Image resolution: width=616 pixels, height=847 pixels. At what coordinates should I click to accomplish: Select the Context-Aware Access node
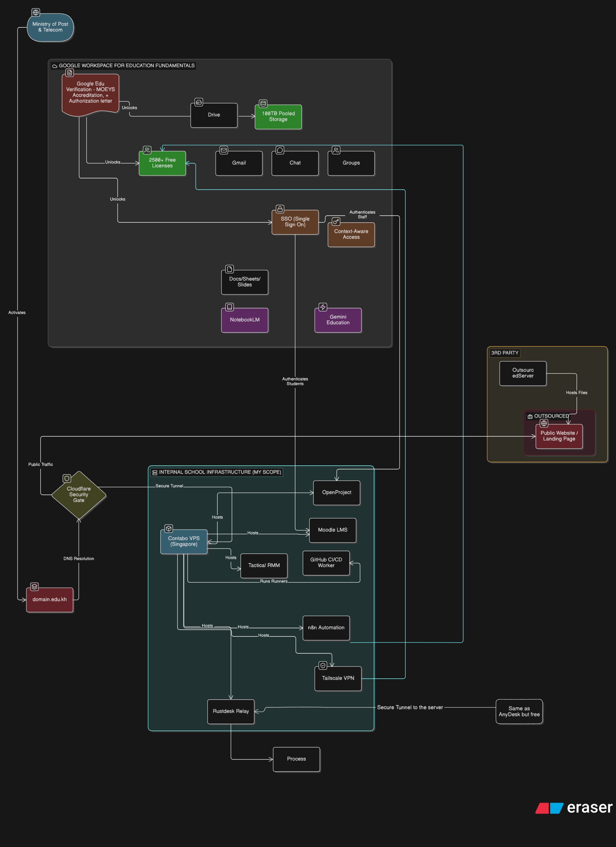351,235
